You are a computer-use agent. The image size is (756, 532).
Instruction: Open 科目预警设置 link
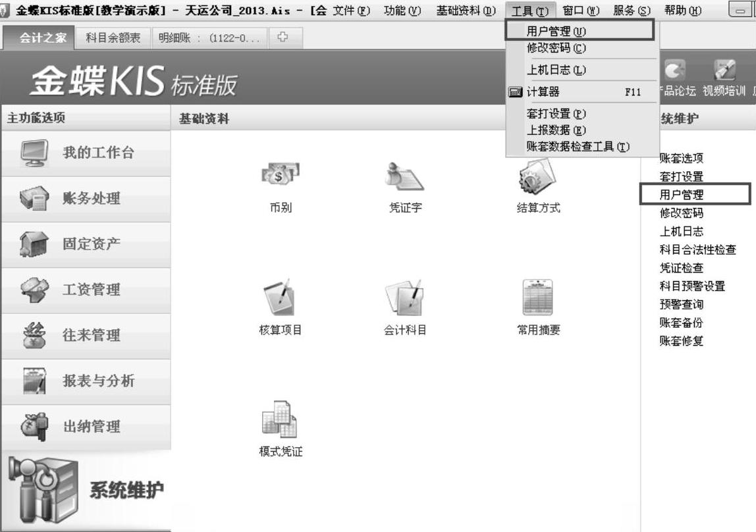click(692, 286)
